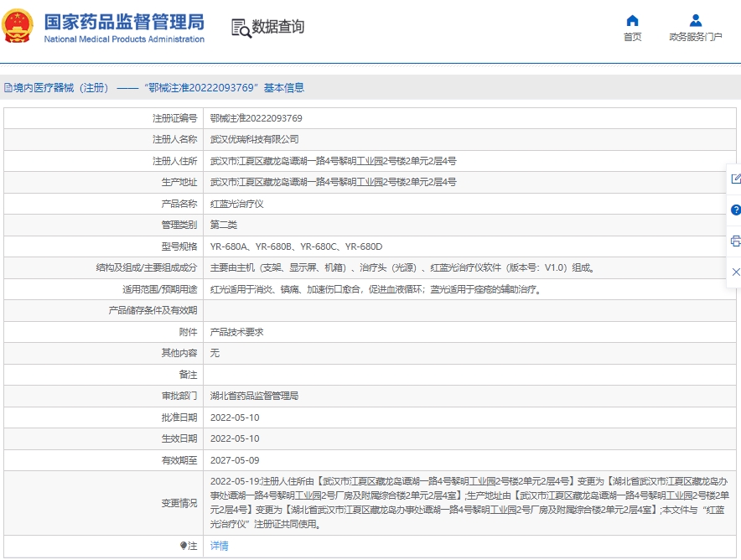This screenshot has height=560, width=741.
Task: Click the lightbulb 注 icon
Action: point(184,546)
